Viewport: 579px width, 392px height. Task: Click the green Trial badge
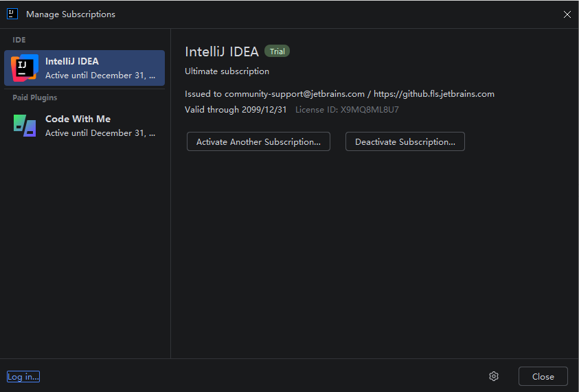[x=277, y=51]
